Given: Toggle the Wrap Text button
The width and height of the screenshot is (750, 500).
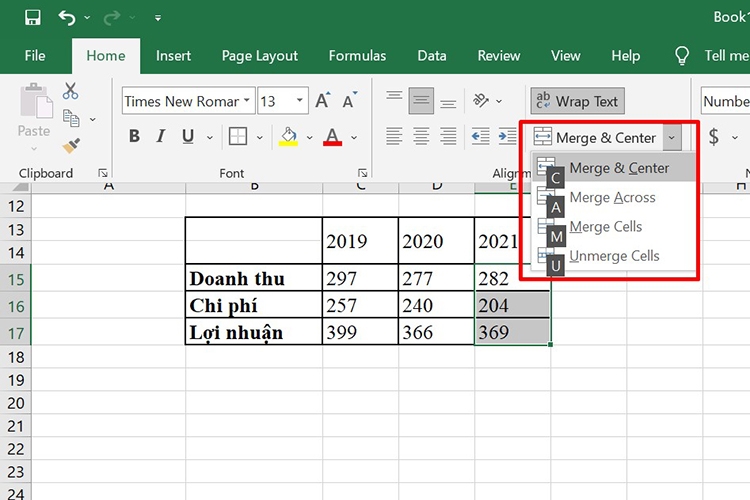Looking at the screenshot, I should point(577,101).
